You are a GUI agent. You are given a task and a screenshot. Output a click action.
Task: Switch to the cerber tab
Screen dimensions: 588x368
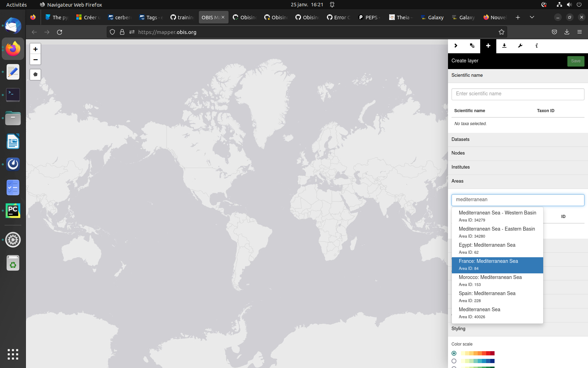(x=119, y=18)
